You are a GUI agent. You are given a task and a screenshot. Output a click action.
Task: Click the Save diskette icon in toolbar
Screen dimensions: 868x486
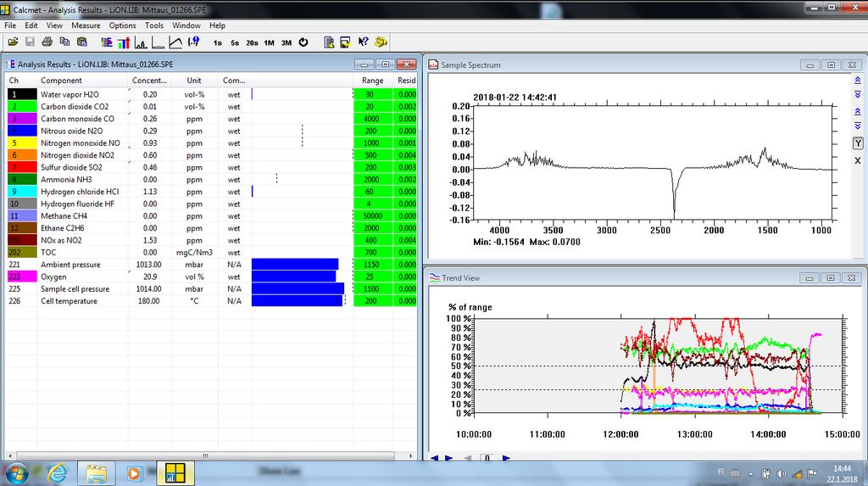coord(30,42)
